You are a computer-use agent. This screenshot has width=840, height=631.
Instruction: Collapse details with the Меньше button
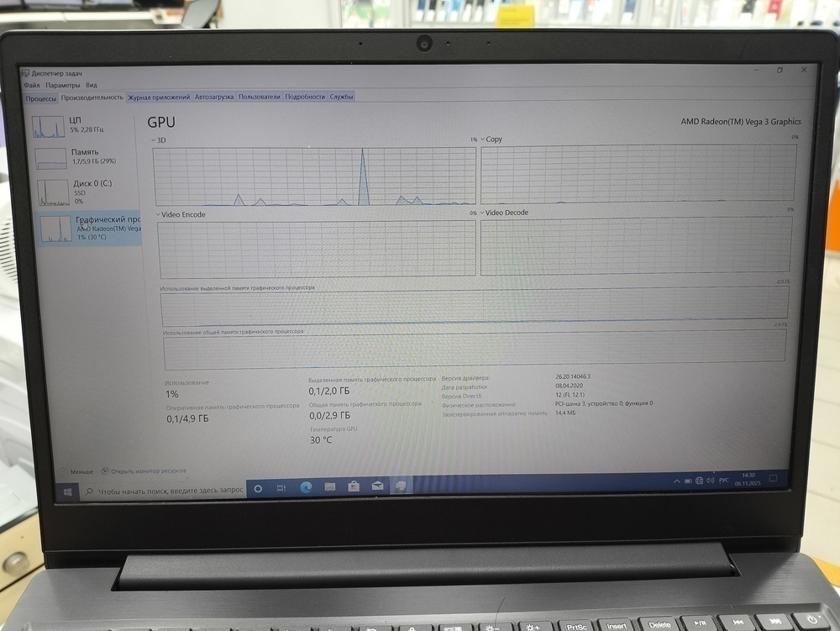pyautogui.click(x=77, y=471)
